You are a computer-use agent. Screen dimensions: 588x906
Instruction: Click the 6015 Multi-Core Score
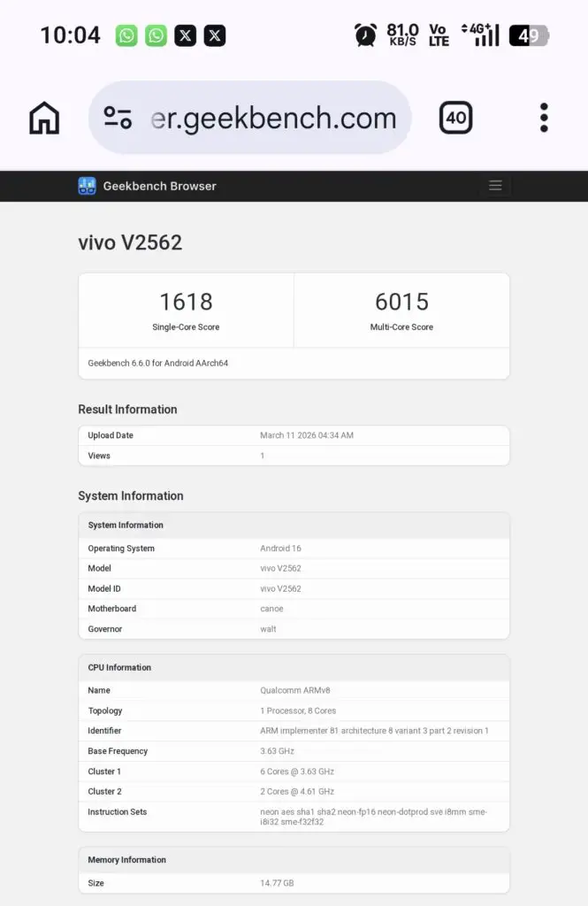click(401, 302)
